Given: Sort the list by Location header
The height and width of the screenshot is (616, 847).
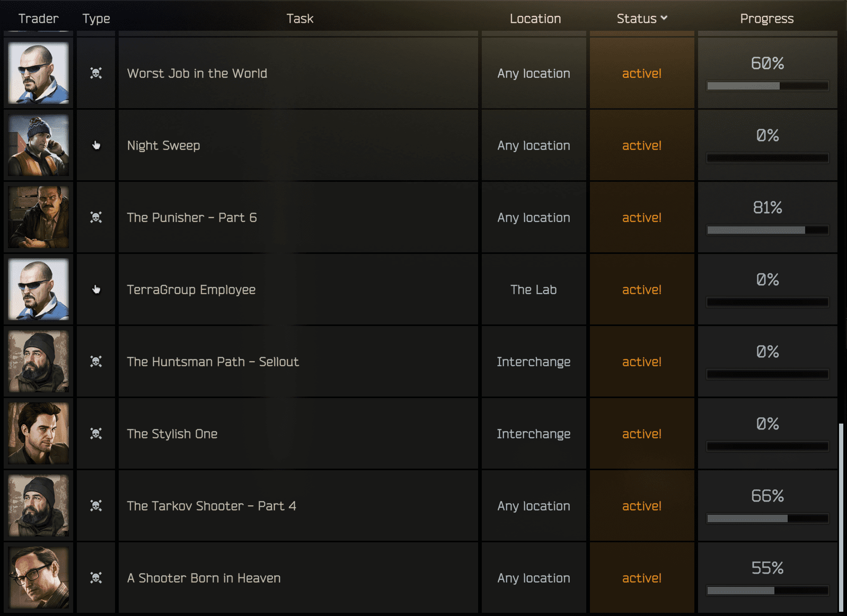Looking at the screenshot, I should point(535,19).
